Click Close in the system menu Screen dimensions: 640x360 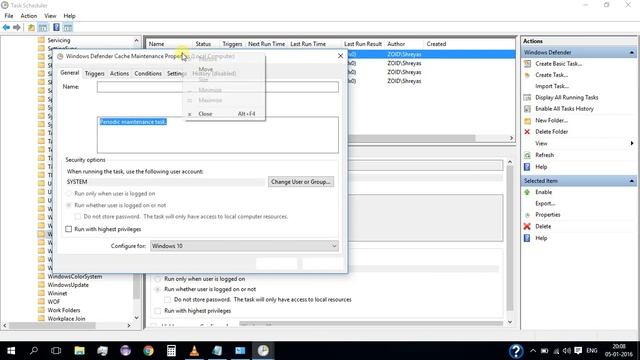(205, 114)
